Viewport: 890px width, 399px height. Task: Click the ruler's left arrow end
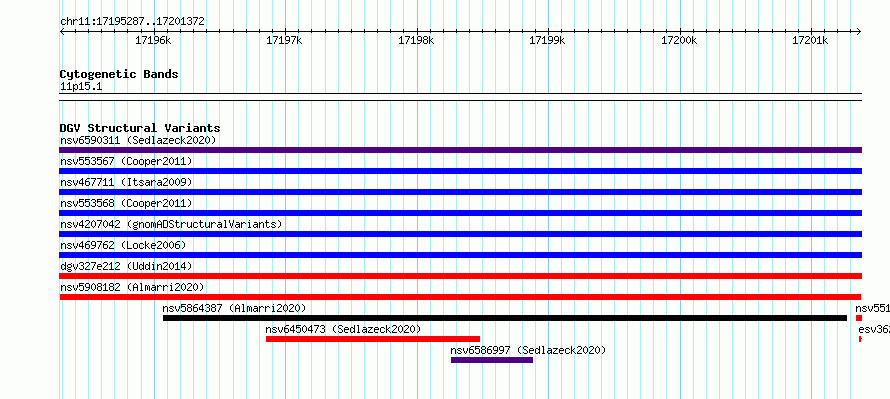(x=62, y=32)
